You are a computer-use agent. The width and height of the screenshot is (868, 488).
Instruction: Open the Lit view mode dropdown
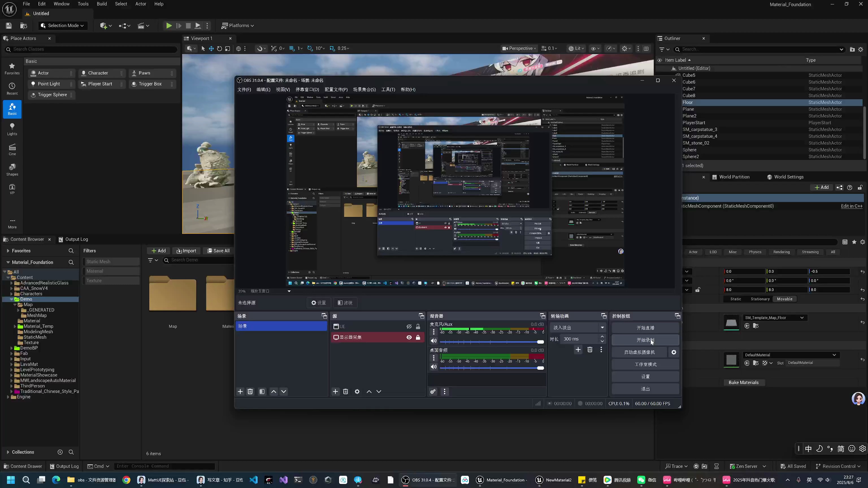(x=576, y=49)
